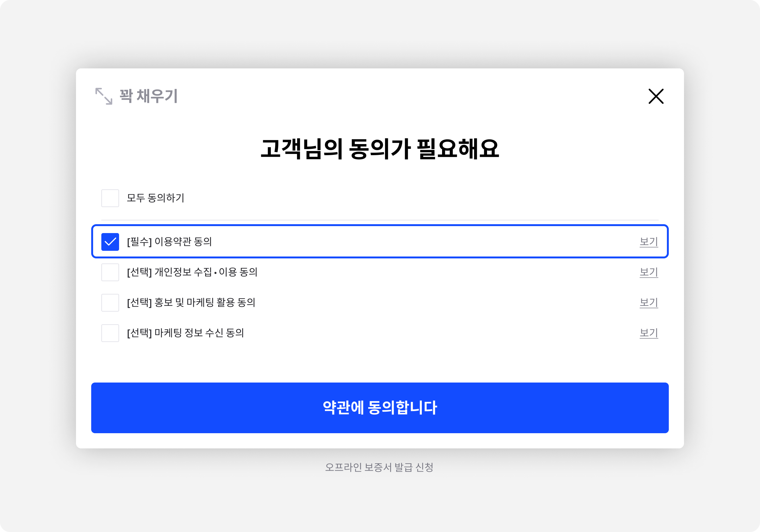This screenshot has height=532, width=760.
Task: Check 개인정보 수집·이용 동의 checkbox
Action: [110, 272]
